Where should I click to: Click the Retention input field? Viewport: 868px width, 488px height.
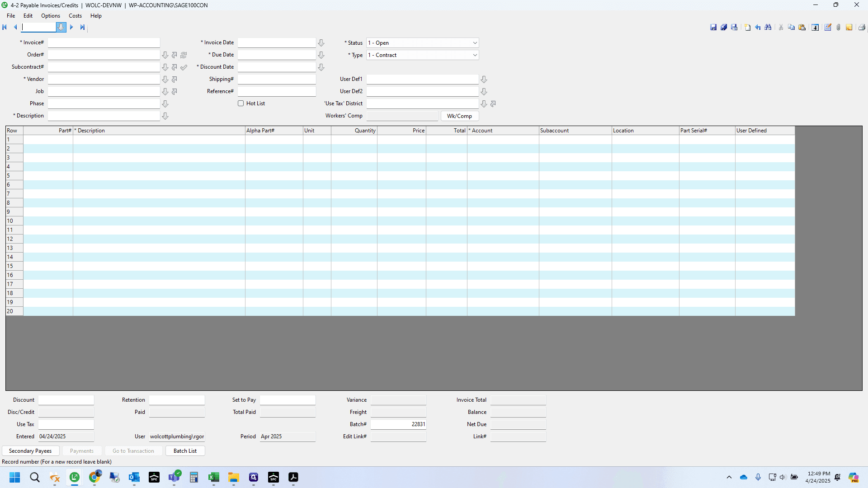[177, 400]
